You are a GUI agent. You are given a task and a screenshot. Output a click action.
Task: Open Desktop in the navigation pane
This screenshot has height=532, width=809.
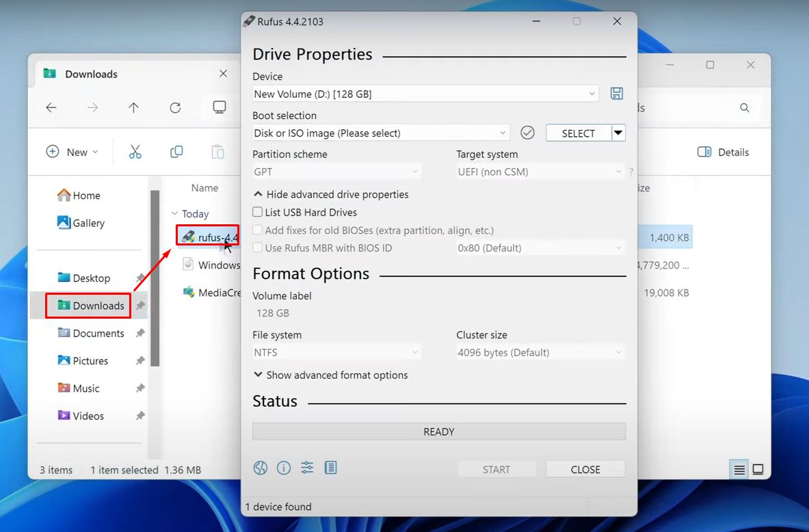tap(84, 278)
